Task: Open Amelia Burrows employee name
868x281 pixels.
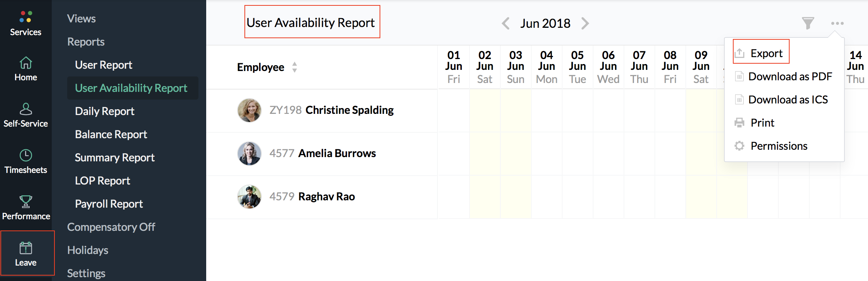Action: click(x=337, y=153)
